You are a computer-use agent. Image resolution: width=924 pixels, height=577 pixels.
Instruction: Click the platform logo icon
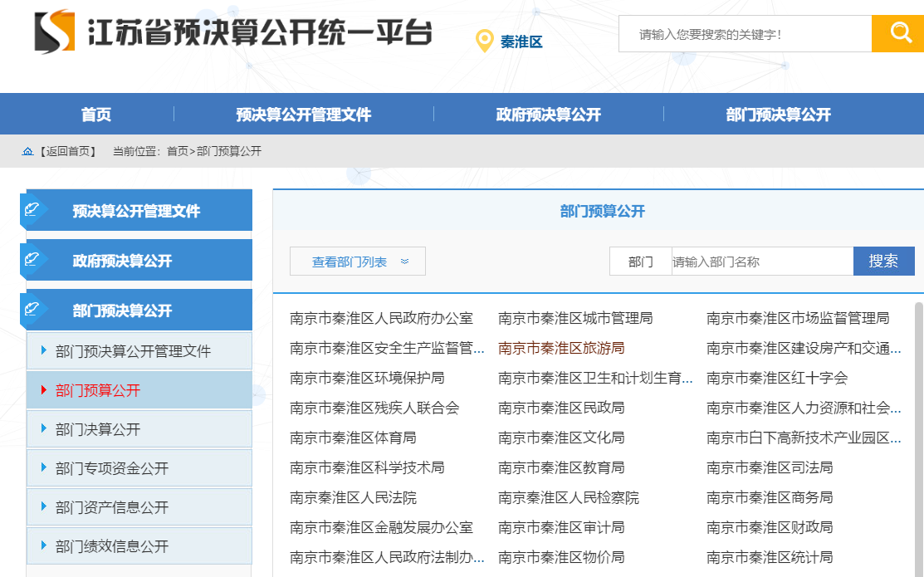coord(55,32)
